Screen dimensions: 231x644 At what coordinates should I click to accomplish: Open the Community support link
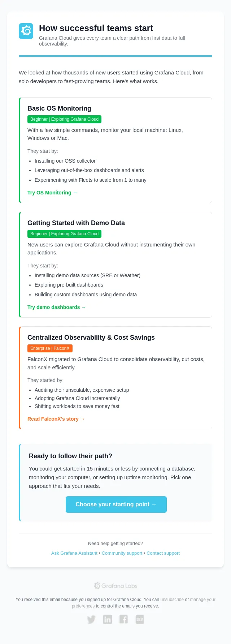(x=122, y=553)
